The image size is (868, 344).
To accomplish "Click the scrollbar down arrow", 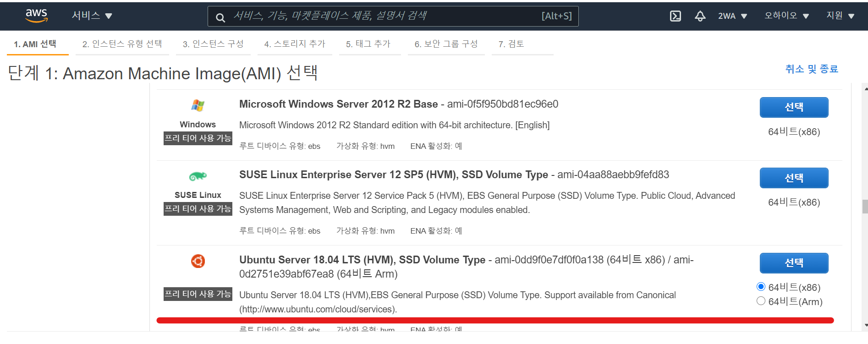I will [x=865, y=326].
